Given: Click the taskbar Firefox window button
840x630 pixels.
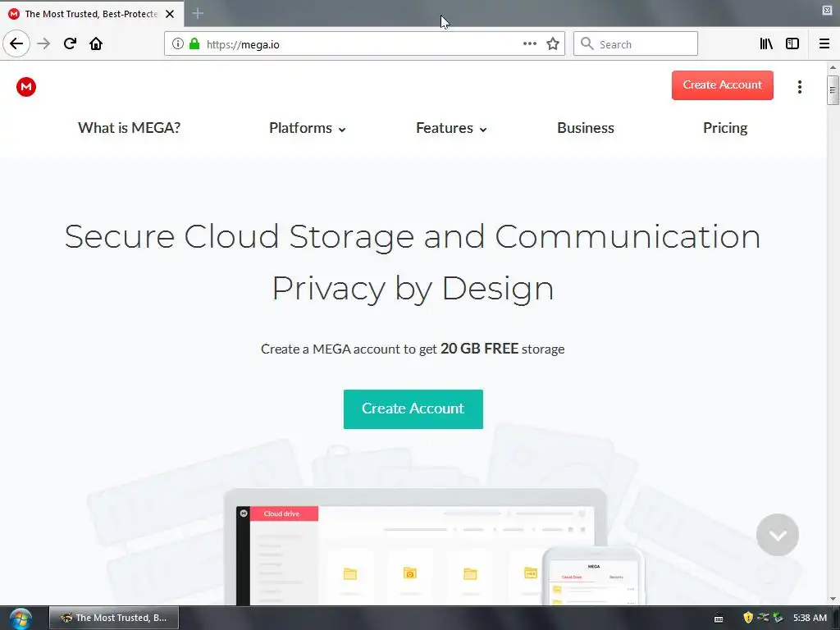Looking at the screenshot, I should [x=114, y=618].
